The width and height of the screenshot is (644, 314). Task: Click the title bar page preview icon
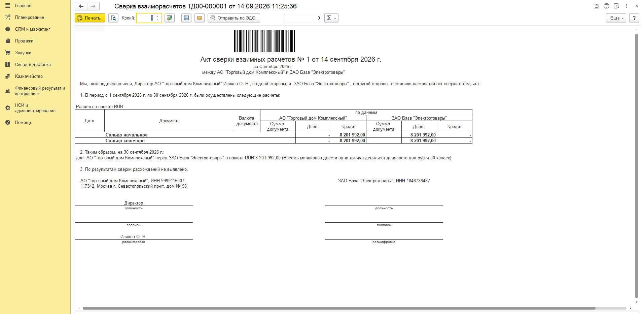tap(616, 6)
